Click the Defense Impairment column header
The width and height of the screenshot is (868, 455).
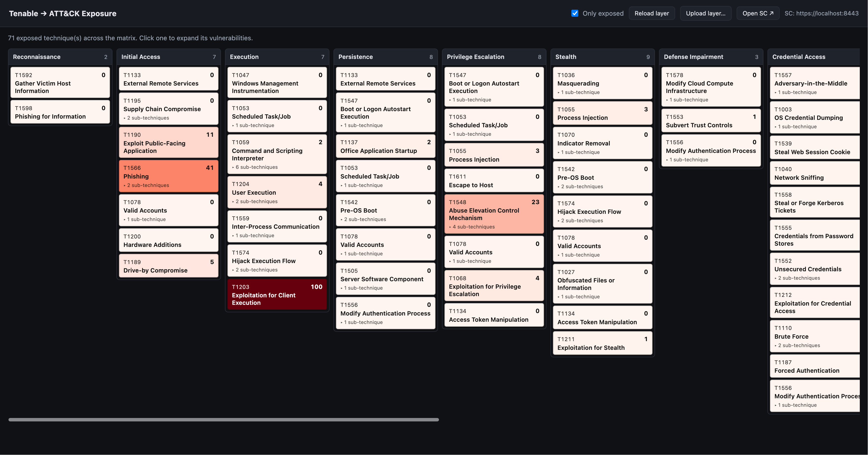[x=711, y=57]
